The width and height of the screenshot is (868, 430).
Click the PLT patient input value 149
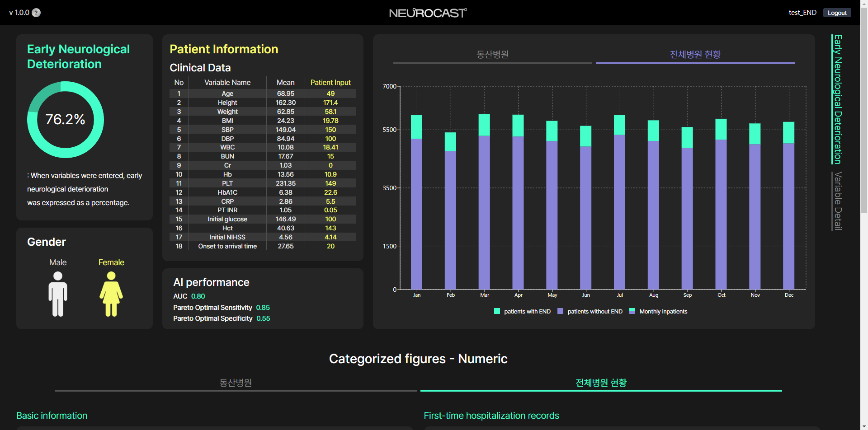coord(330,183)
